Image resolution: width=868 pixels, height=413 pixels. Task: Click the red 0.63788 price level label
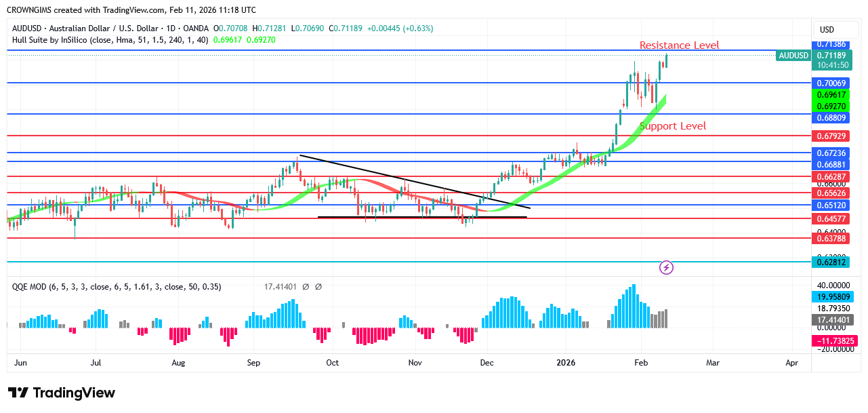831,238
